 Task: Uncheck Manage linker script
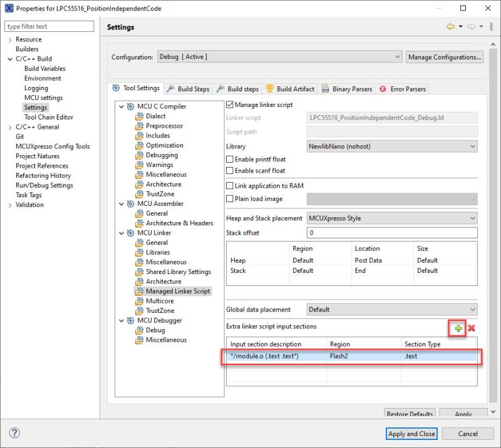coord(230,104)
